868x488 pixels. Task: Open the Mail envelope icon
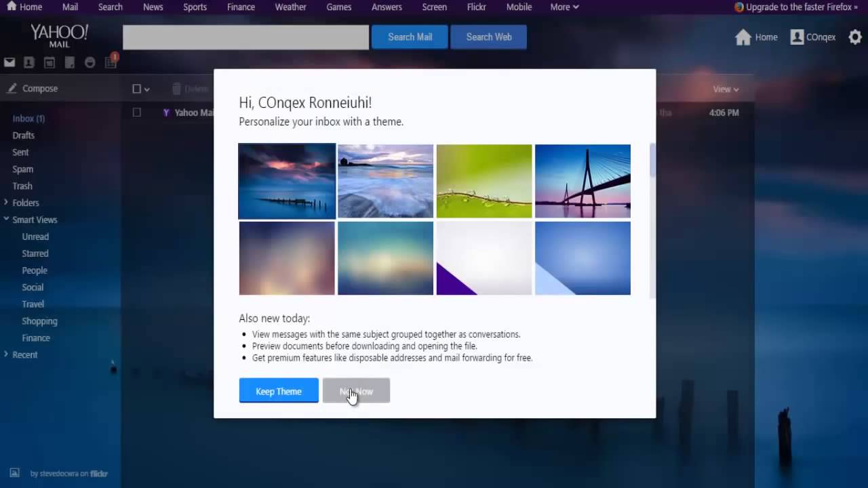(9, 62)
